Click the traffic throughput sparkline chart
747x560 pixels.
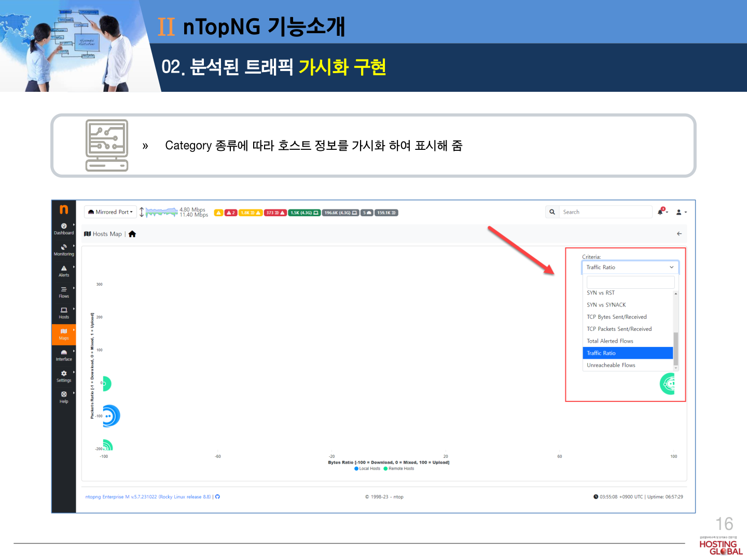click(x=162, y=212)
